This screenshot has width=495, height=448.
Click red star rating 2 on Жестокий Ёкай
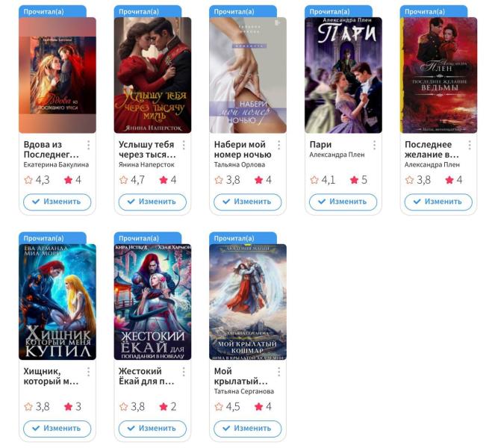168,407
